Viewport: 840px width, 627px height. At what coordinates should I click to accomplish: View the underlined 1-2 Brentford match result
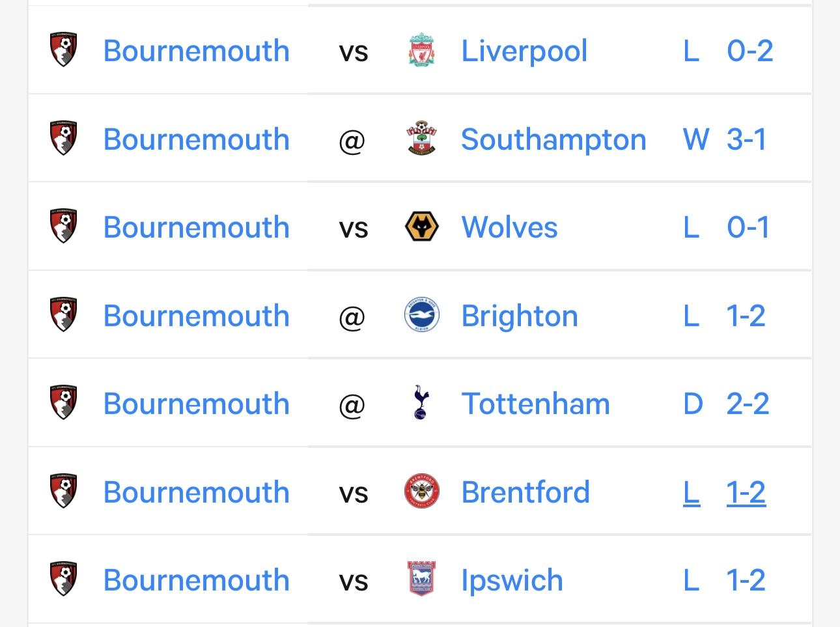[746, 492]
